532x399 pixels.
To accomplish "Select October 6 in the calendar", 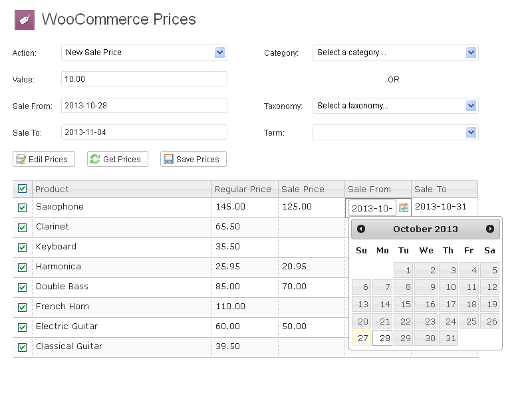I will 362,287.
